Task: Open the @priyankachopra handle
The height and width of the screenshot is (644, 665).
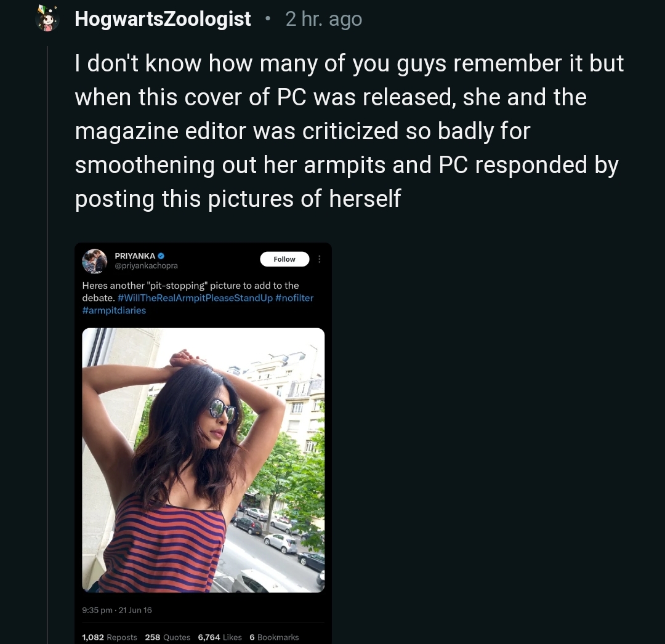Action: tap(146, 266)
